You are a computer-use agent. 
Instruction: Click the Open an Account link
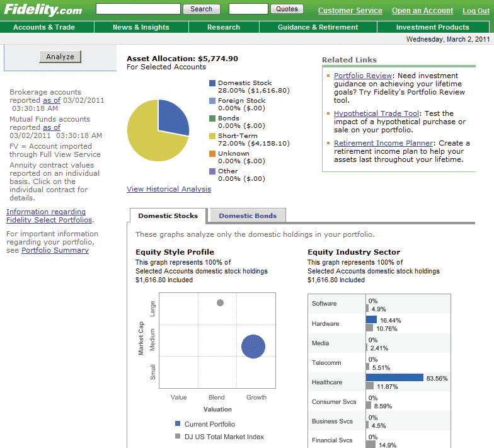[422, 10]
